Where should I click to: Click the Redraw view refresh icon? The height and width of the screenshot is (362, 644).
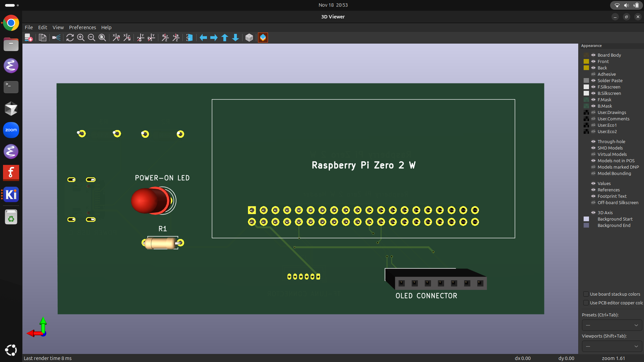70,38
